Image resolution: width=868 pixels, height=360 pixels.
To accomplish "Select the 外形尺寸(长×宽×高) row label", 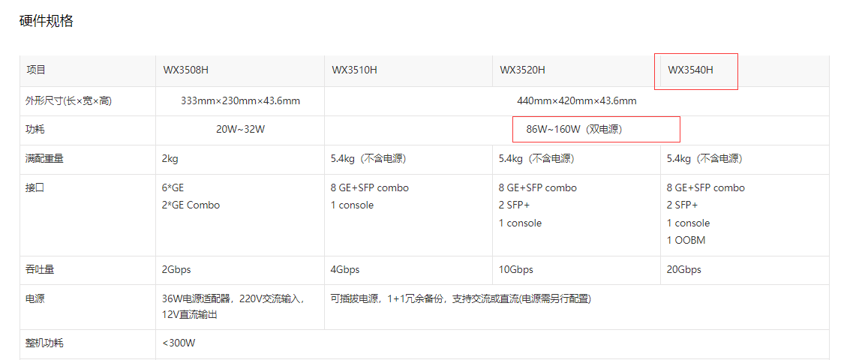I will (x=69, y=100).
